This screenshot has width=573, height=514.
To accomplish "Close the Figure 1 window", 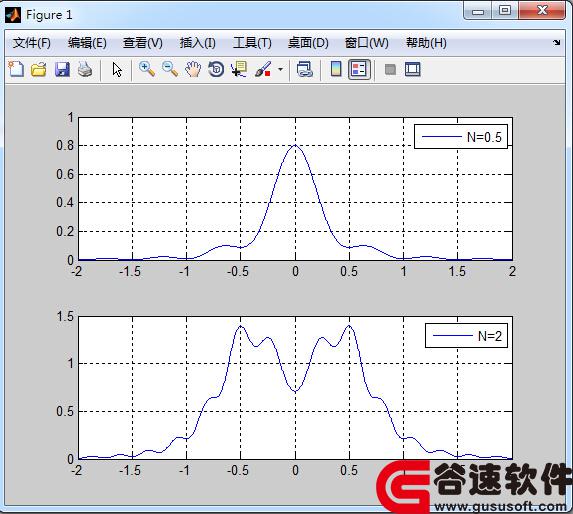I will (542, 11).
